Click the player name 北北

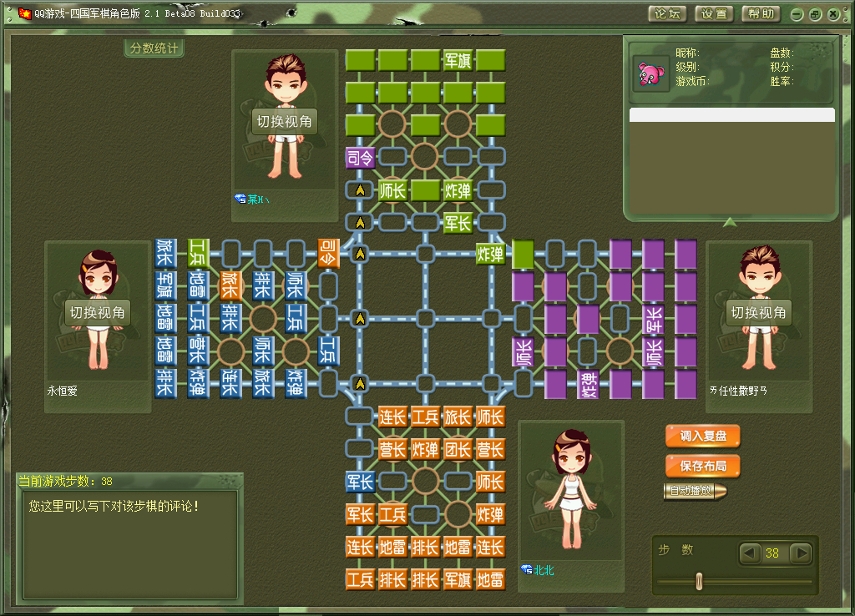tap(544, 570)
